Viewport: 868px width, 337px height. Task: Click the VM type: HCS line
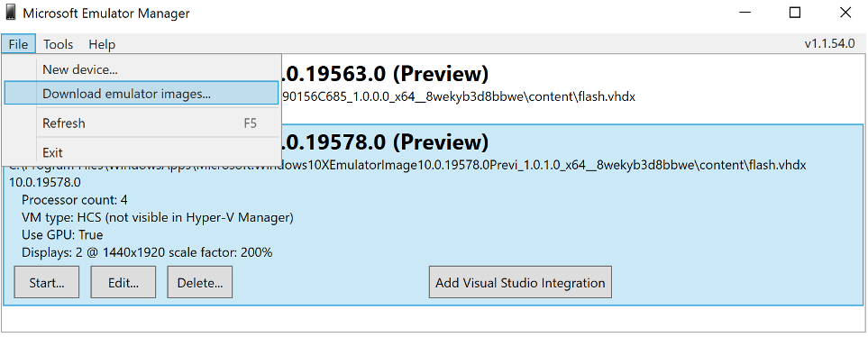point(157,217)
